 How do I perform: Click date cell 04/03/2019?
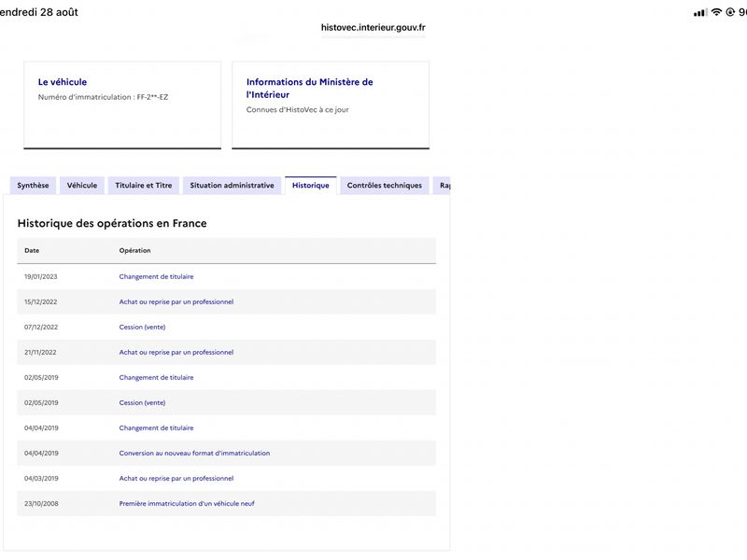[x=41, y=479]
